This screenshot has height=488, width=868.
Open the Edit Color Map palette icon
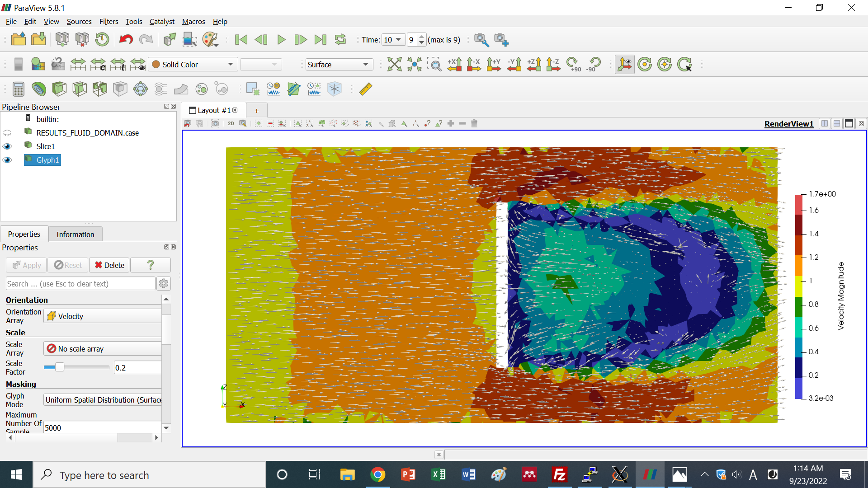pos(38,65)
